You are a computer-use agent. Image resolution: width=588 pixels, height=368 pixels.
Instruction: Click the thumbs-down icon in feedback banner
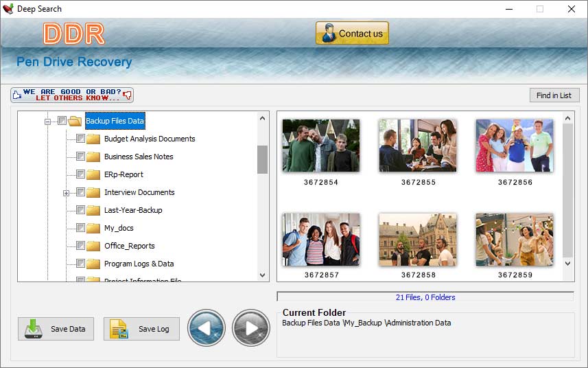coord(127,95)
